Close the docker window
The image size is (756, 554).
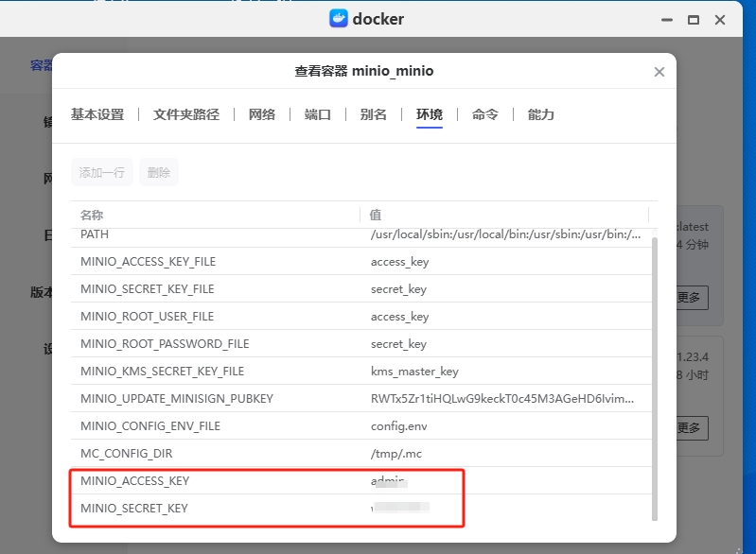(x=720, y=20)
